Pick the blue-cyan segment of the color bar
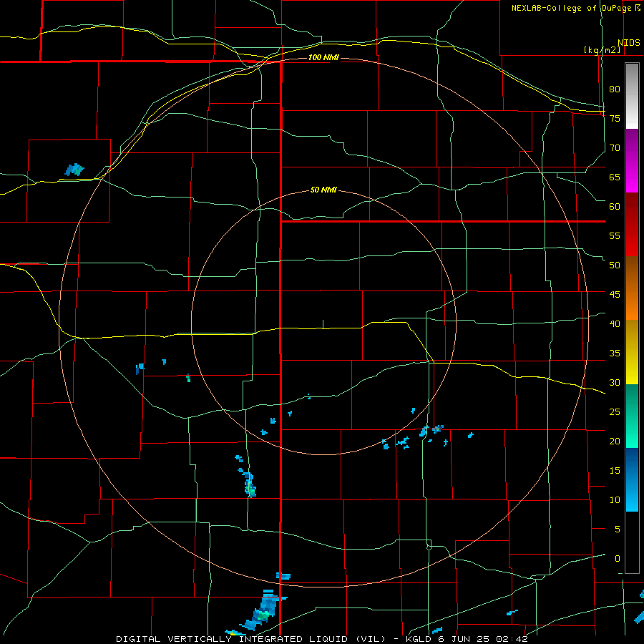 (632, 479)
